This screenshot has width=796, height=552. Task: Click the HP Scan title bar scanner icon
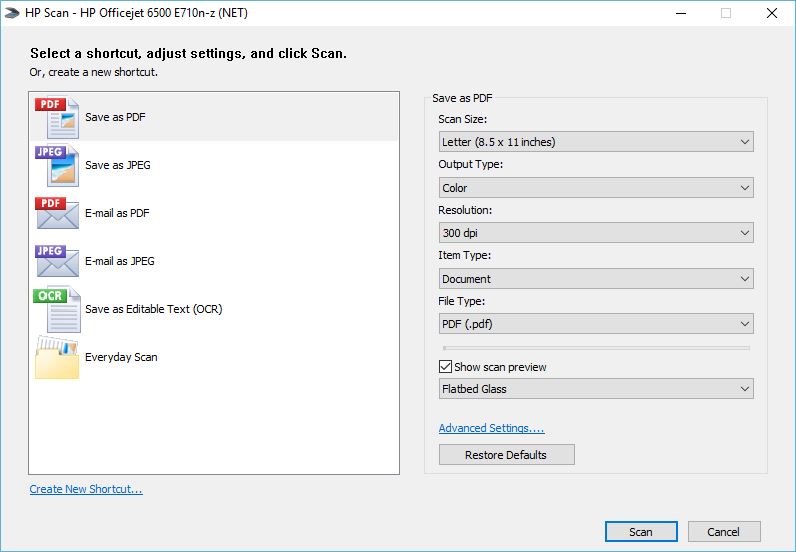(12, 13)
